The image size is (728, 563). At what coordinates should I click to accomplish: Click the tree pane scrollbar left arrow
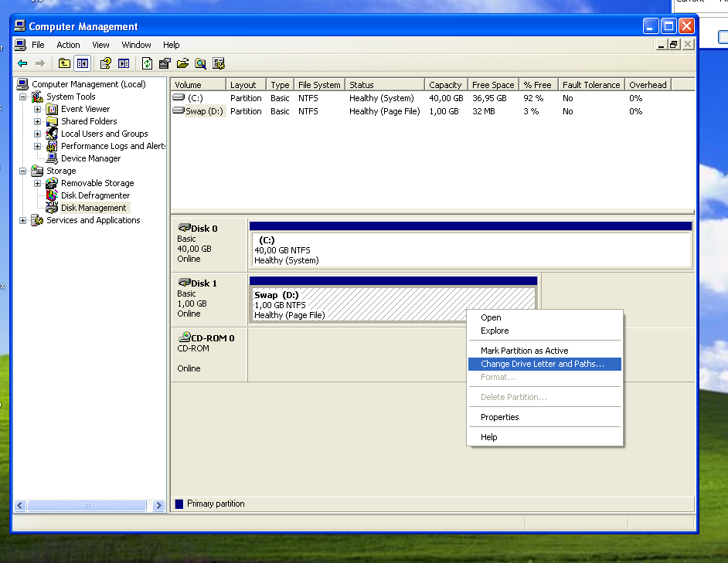tap(20, 505)
